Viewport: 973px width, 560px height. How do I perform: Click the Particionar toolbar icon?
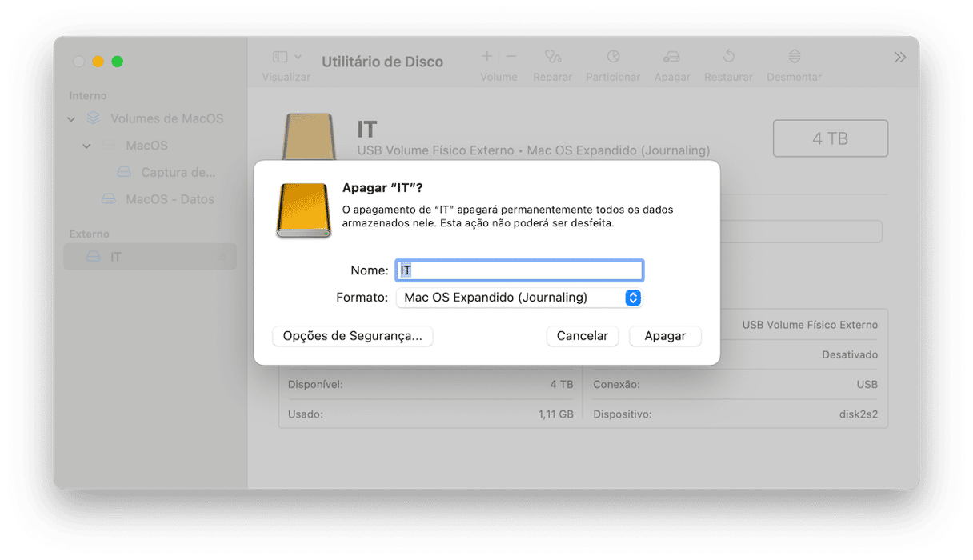coord(613,58)
